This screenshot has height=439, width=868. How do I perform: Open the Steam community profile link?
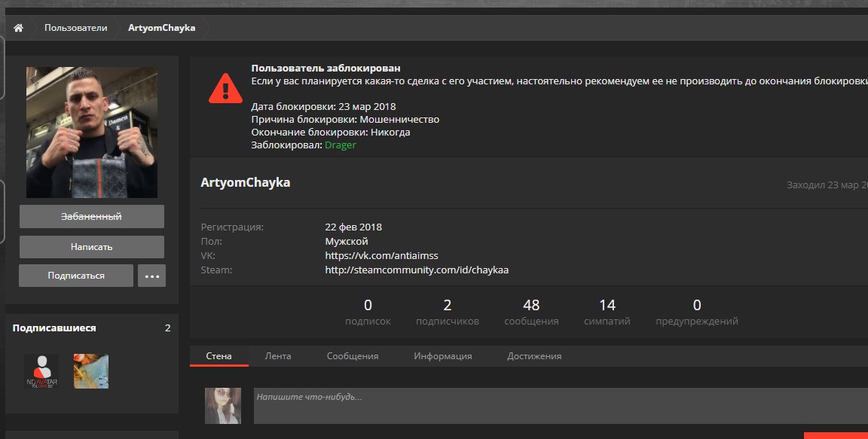(417, 270)
